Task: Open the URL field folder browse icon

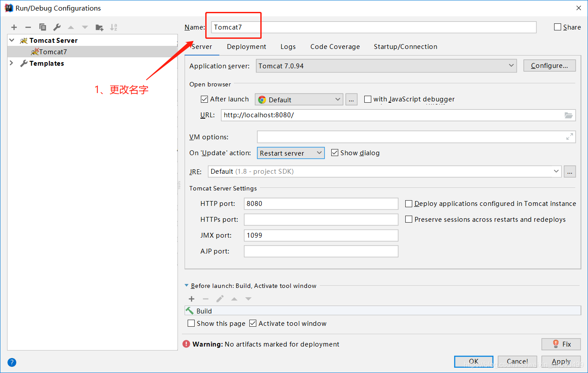Action: [x=569, y=116]
